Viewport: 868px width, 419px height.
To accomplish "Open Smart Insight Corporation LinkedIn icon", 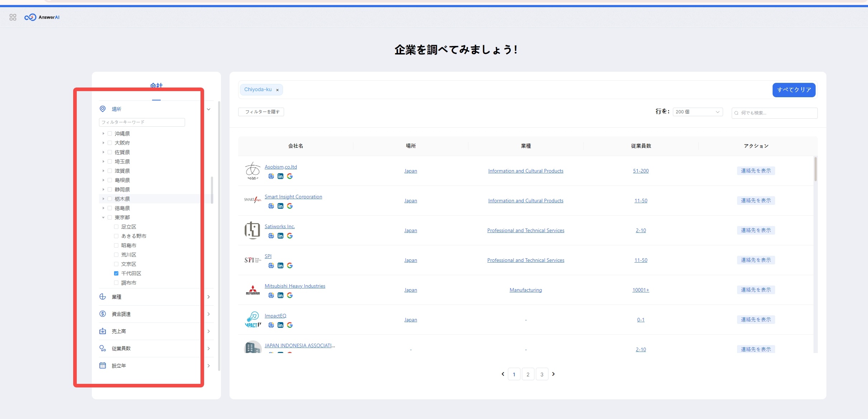I will (280, 206).
